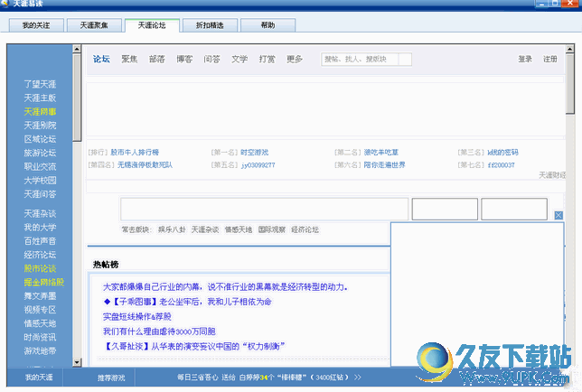Open 经济论坛 in the left sidebar
Image resolution: width=582 pixels, height=392 pixels.
pos(40,255)
